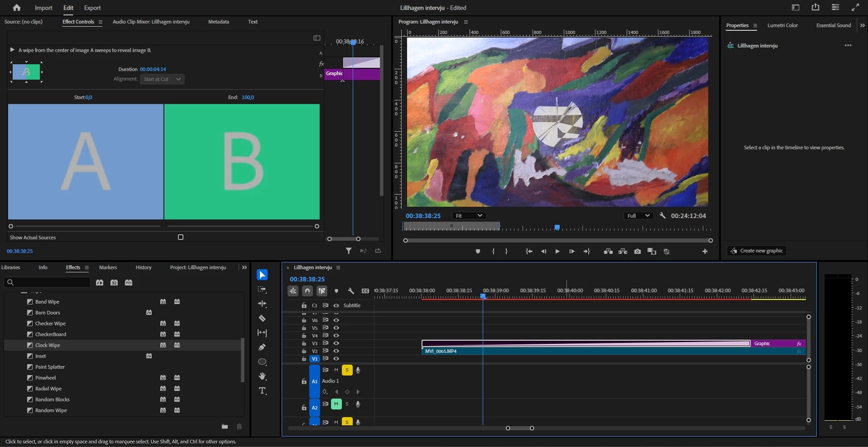The image size is (868, 447).
Task: Toggle V1 track visibility eye
Action: tap(336, 359)
